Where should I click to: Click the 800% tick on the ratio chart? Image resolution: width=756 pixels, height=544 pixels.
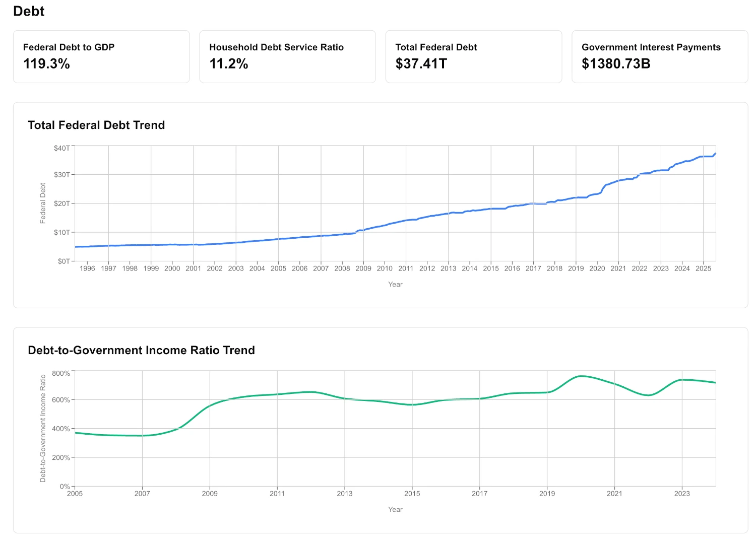pos(61,373)
